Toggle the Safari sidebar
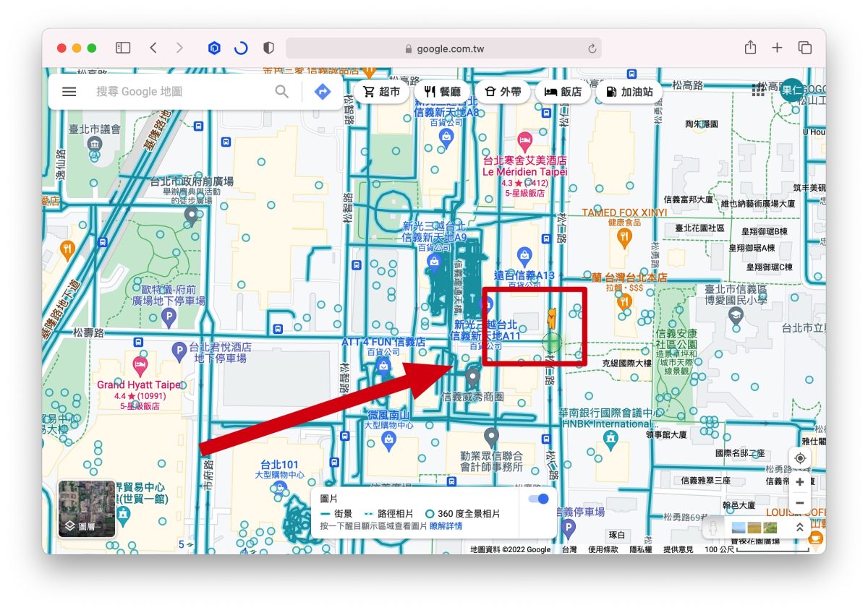The height and width of the screenshot is (610, 868). pyautogui.click(x=123, y=48)
